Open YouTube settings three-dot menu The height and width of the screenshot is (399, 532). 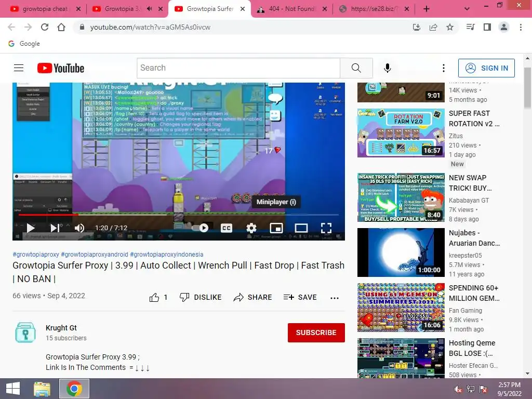click(x=444, y=68)
